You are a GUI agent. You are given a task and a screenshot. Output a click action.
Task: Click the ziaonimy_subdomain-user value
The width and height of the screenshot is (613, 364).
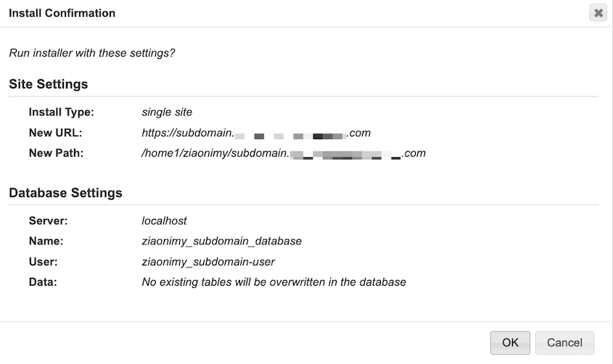(x=208, y=261)
